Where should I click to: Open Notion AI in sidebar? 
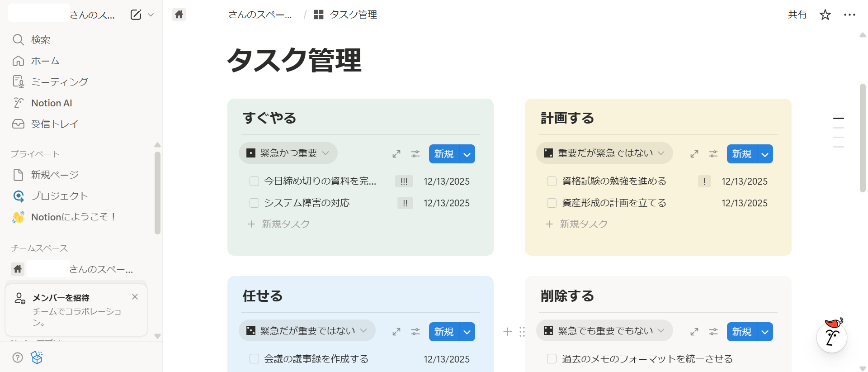pyautogui.click(x=81, y=103)
